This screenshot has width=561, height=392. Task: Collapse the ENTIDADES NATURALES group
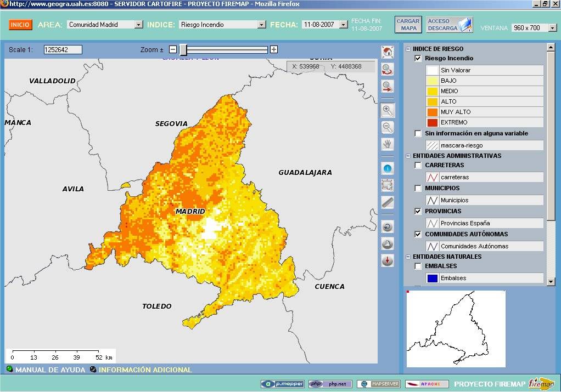408,257
